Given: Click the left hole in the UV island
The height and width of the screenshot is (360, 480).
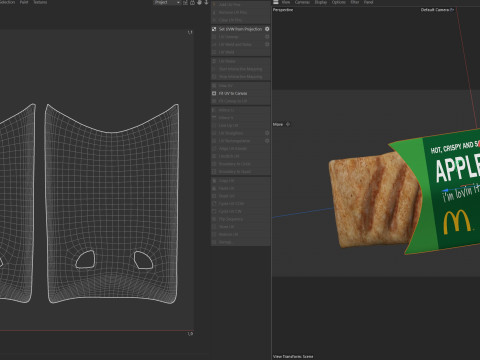Looking at the screenshot, I should (x=85, y=260).
